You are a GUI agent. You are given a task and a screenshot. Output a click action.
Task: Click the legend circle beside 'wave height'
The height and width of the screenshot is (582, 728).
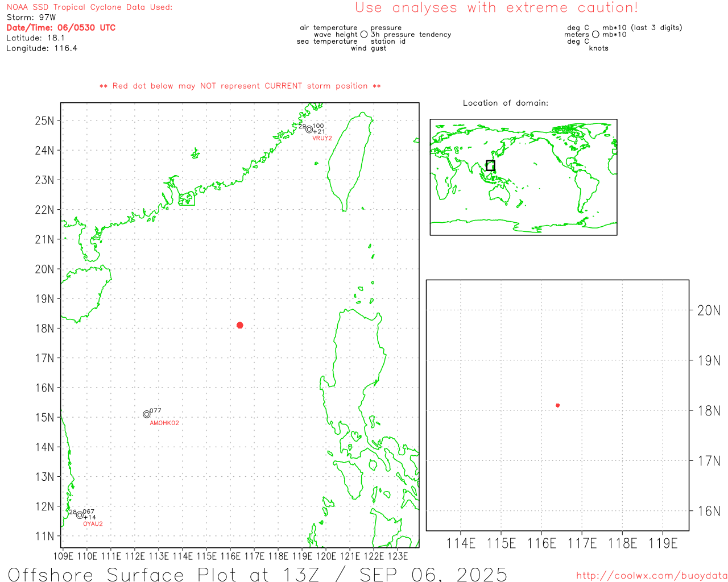(x=364, y=35)
